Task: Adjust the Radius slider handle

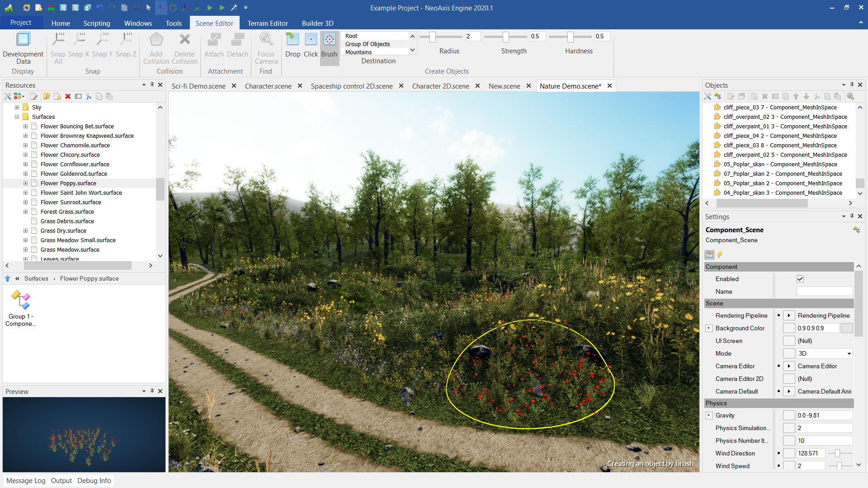Action: coord(433,37)
